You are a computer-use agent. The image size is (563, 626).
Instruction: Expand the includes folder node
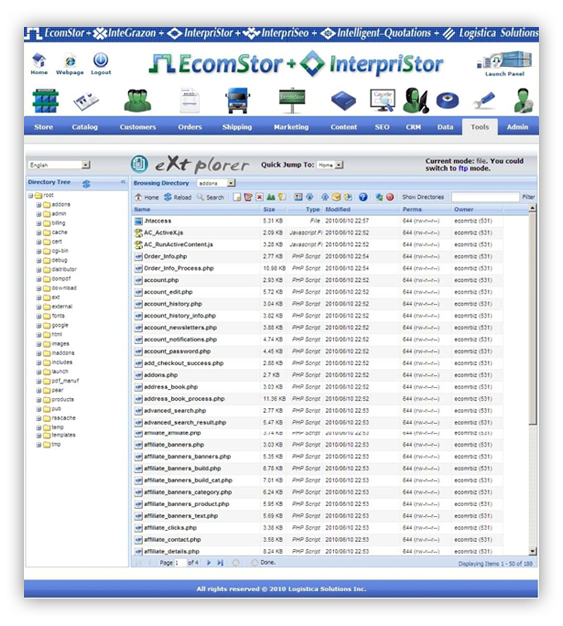(39, 363)
